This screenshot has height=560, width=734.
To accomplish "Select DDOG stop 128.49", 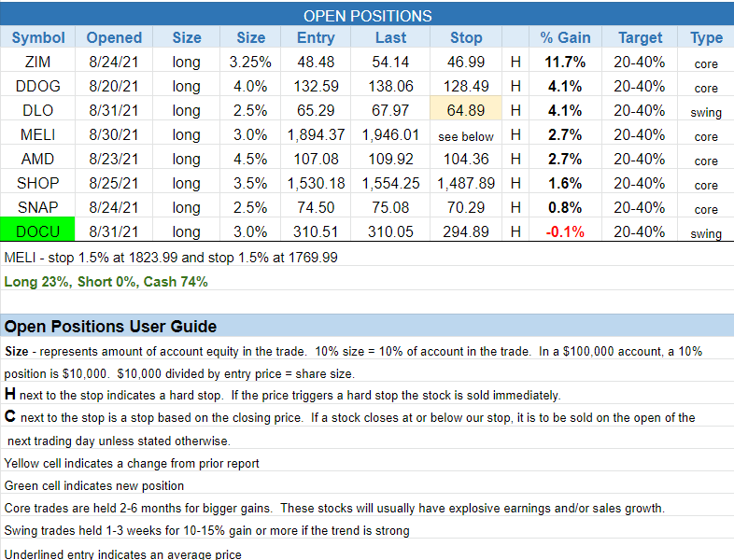I will point(466,86).
